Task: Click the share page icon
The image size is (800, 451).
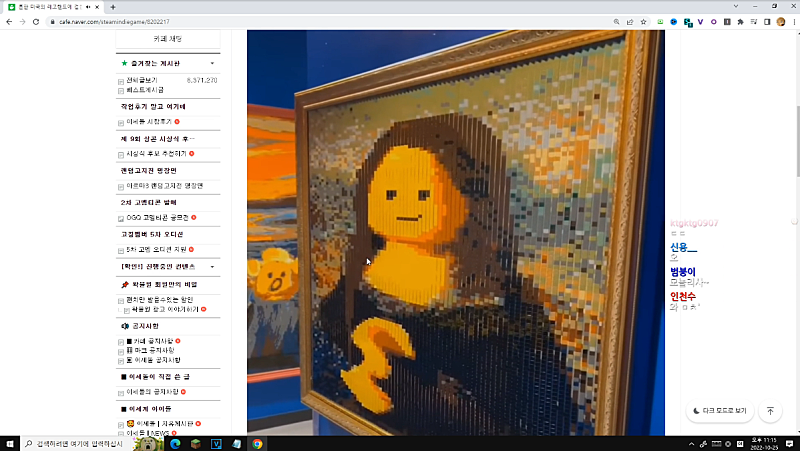Action: 630,22
